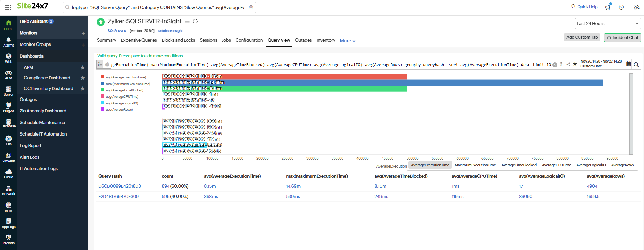Open Plugins in the sidebar
644x250 pixels.
pos(9,108)
